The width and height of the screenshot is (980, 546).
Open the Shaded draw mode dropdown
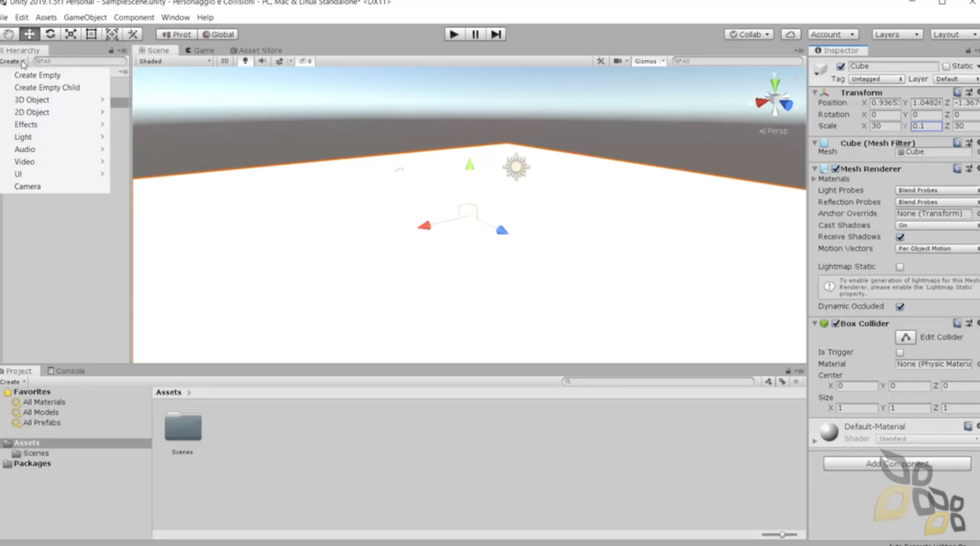(175, 61)
